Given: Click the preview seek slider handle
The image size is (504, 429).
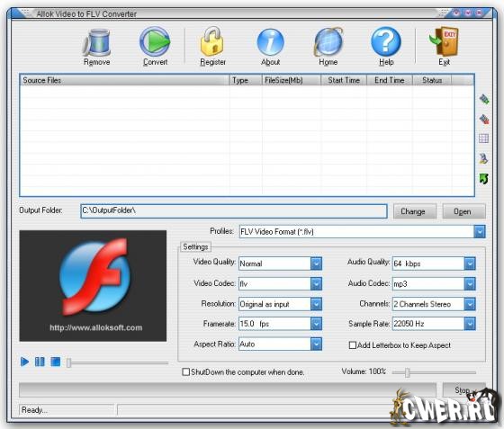Looking at the screenshot, I should click(68, 362).
